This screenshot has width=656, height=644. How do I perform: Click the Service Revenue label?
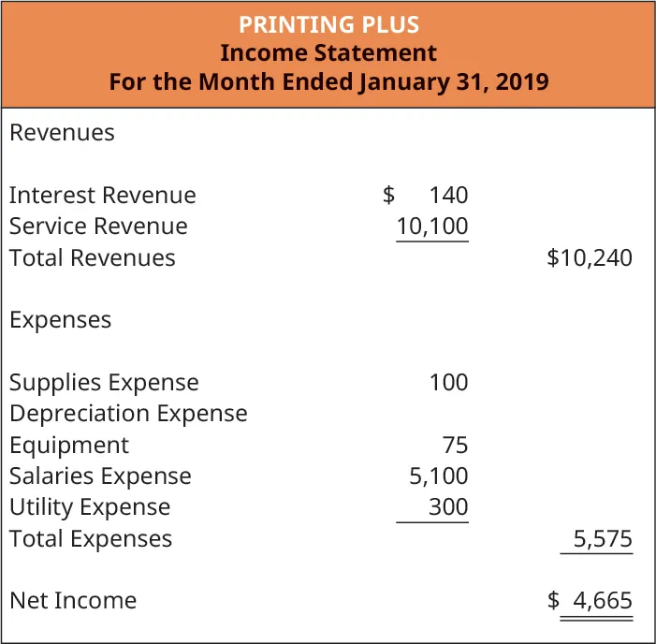point(98,227)
